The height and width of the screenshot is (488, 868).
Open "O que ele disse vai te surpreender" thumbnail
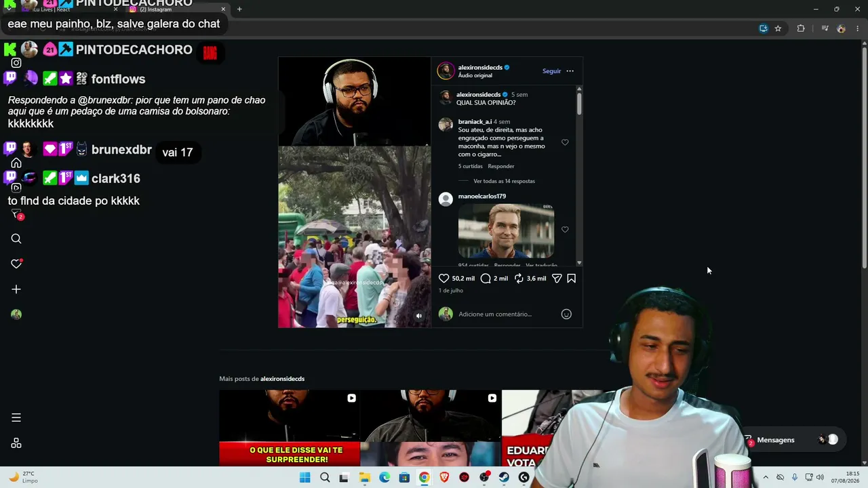pyautogui.click(x=290, y=428)
